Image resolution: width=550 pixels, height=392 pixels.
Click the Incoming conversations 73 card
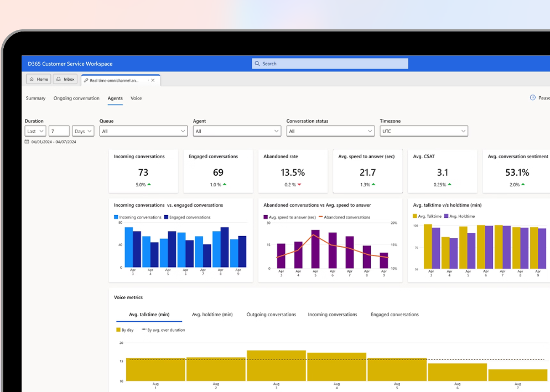[143, 171]
